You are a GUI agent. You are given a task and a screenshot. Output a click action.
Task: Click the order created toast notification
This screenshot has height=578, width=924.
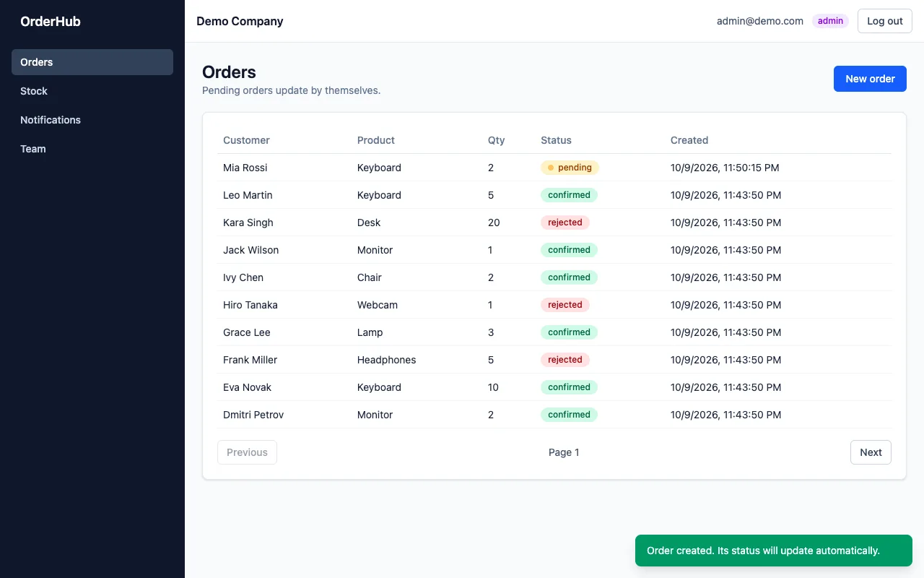pyautogui.click(x=774, y=551)
